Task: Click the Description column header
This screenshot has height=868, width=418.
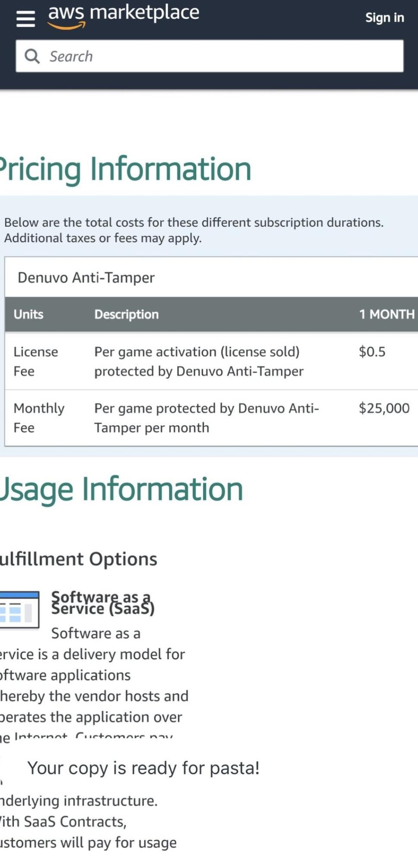Action: pyautogui.click(x=127, y=314)
